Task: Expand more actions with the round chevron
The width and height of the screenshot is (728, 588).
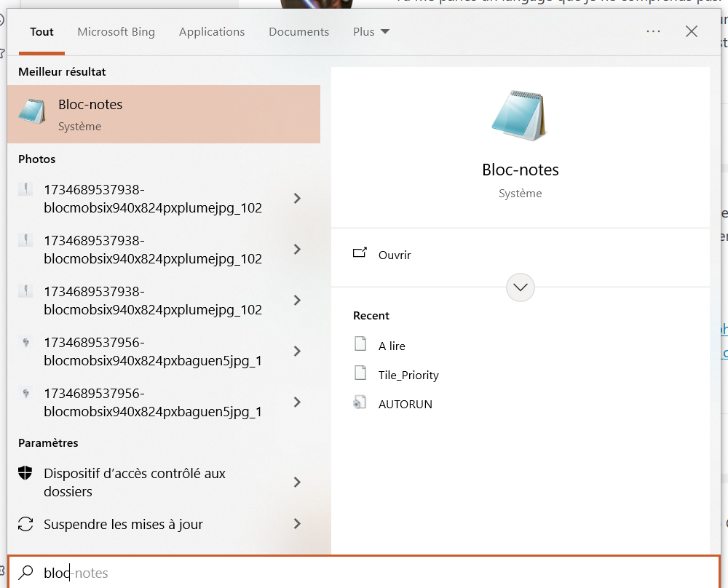Action: pyautogui.click(x=520, y=287)
